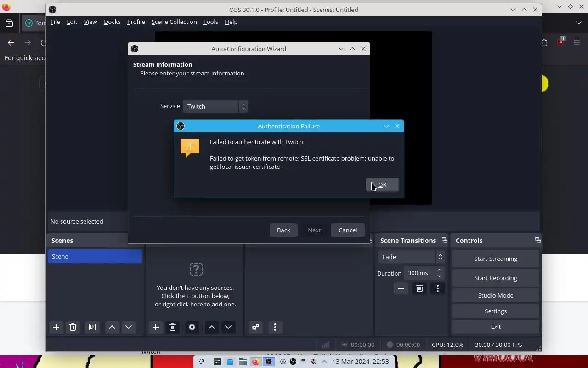The height and width of the screenshot is (368, 588).
Task: Click Exit in Controls dock
Action: click(496, 327)
